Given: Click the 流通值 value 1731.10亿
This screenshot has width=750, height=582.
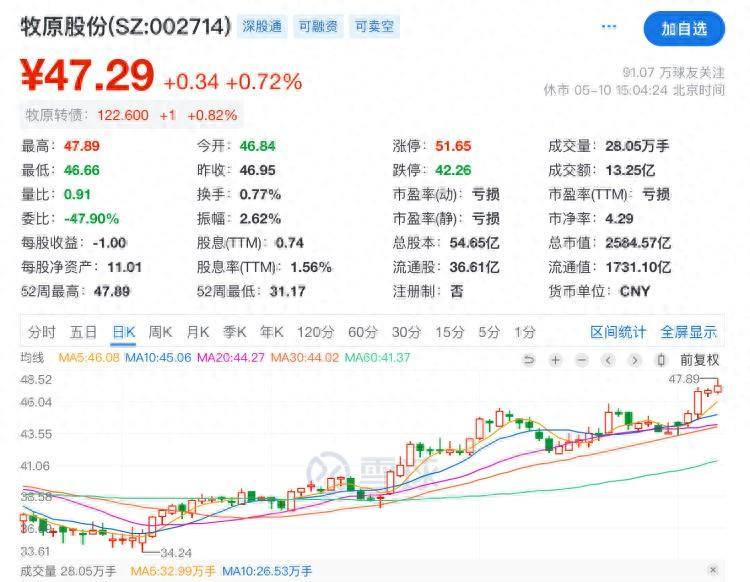Looking at the screenshot, I should pos(638,267).
